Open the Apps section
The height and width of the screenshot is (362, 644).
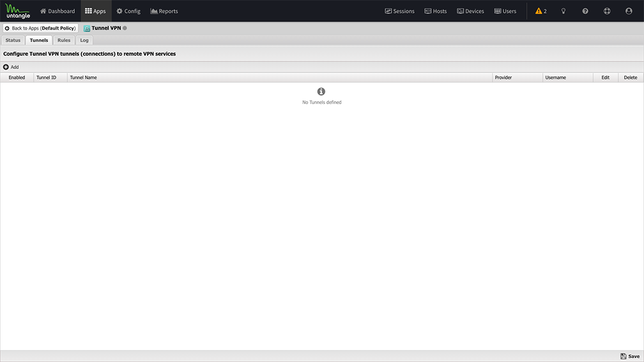tap(95, 11)
